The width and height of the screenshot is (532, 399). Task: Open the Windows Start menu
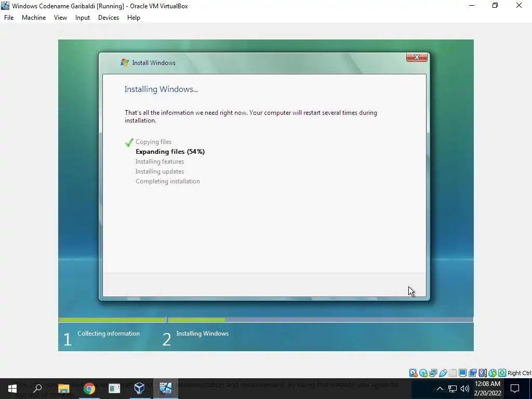[x=12, y=389]
